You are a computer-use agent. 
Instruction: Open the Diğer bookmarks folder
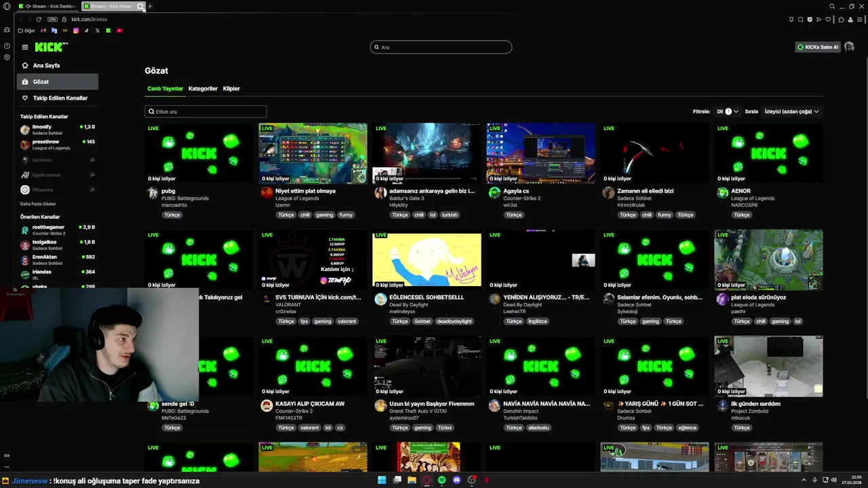tap(26, 30)
